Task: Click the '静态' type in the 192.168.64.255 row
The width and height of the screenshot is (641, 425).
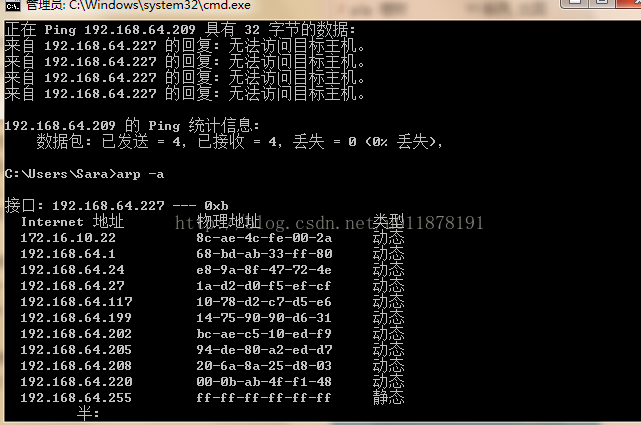Action: coord(388,397)
